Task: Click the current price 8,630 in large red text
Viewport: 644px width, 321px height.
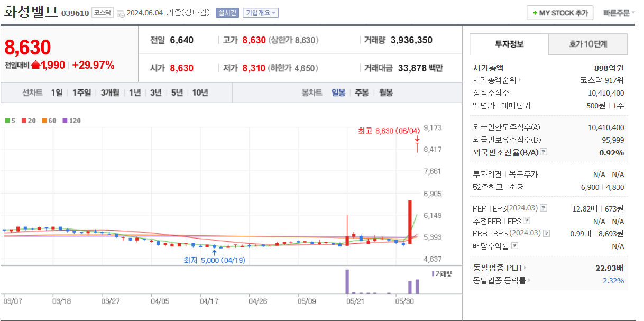Action: point(27,48)
